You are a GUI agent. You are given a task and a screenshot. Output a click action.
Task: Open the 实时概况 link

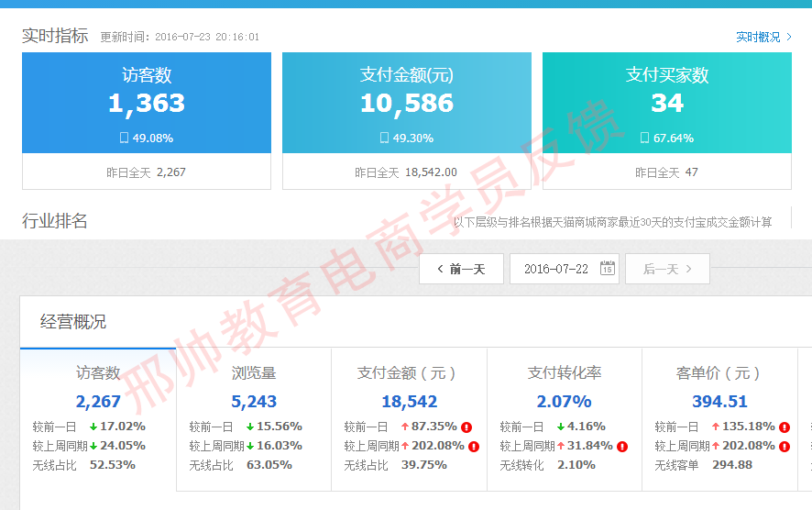coord(758,37)
